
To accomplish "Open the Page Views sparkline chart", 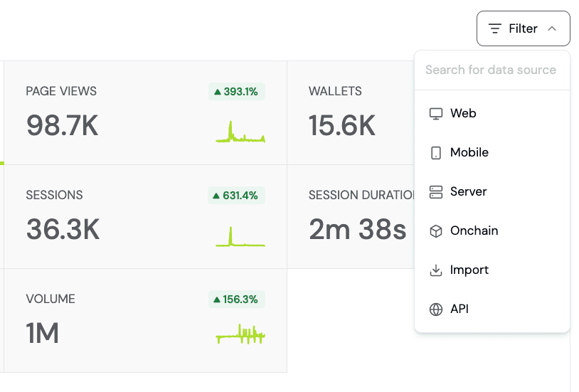I will pos(240,132).
